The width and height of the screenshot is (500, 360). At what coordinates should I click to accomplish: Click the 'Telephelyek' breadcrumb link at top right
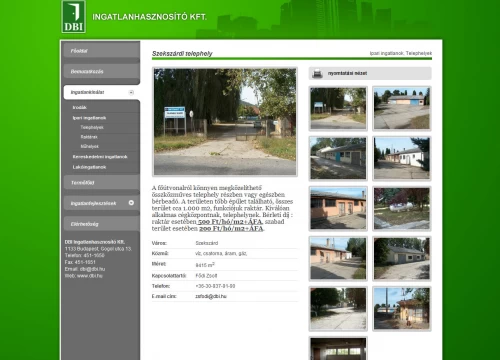[419, 53]
